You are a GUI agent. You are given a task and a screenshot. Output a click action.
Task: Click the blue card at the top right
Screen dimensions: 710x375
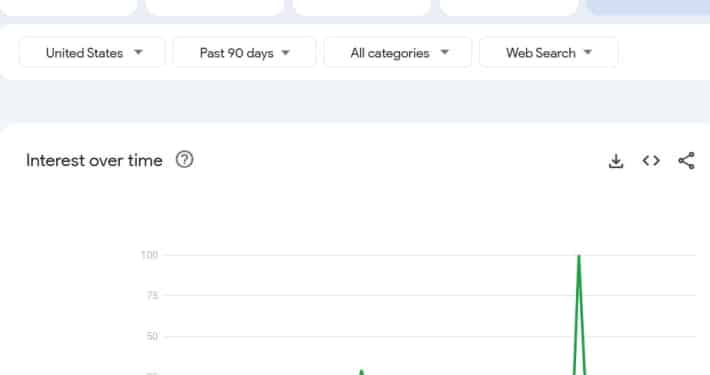[x=648, y=7]
